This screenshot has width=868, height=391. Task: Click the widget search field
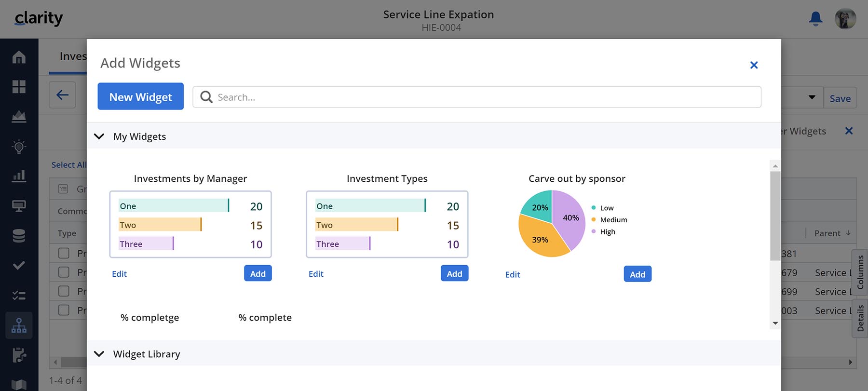[477, 97]
